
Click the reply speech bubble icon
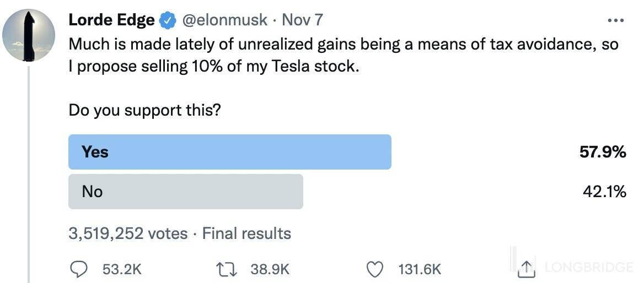click(x=80, y=269)
